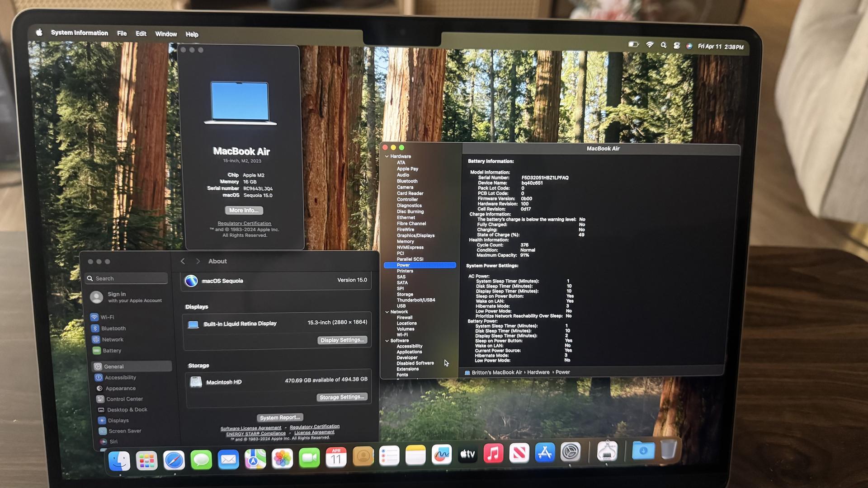The width and height of the screenshot is (868, 488).
Task: Launch the Music app in Dock
Action: coord(493,453)
